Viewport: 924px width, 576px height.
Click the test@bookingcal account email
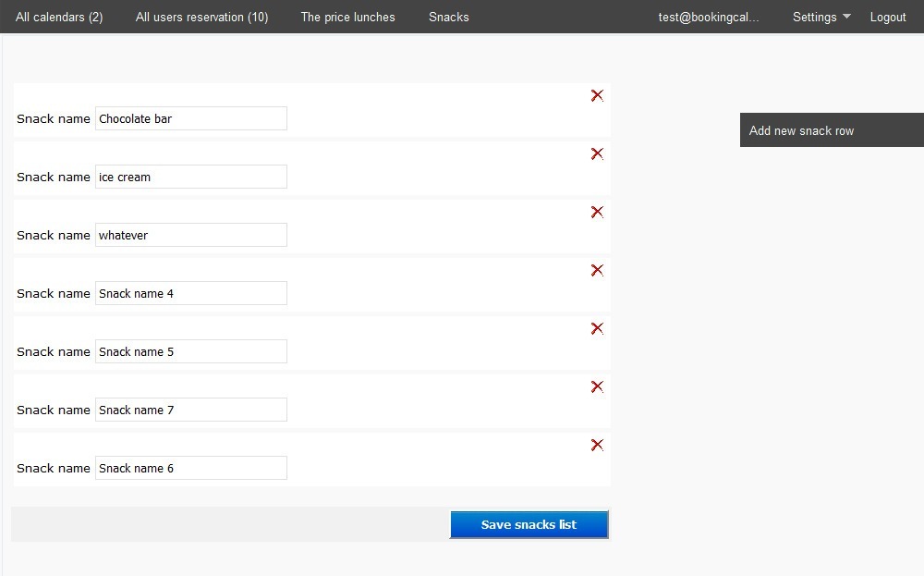click(709, 17)
